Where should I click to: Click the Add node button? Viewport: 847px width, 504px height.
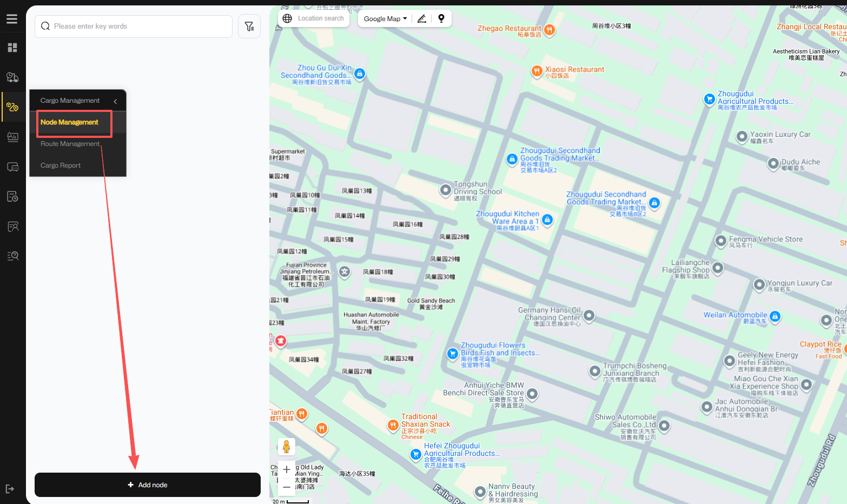click(x=148, y=485)
